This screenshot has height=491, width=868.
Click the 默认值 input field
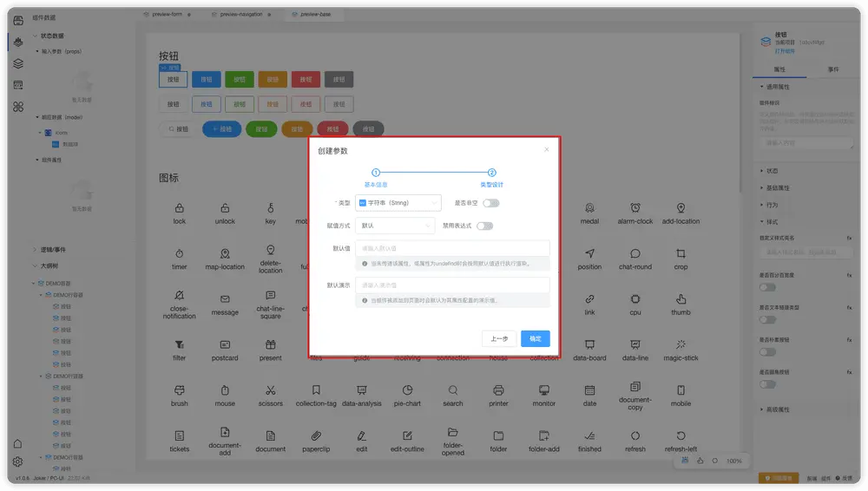tap(452, 249)
